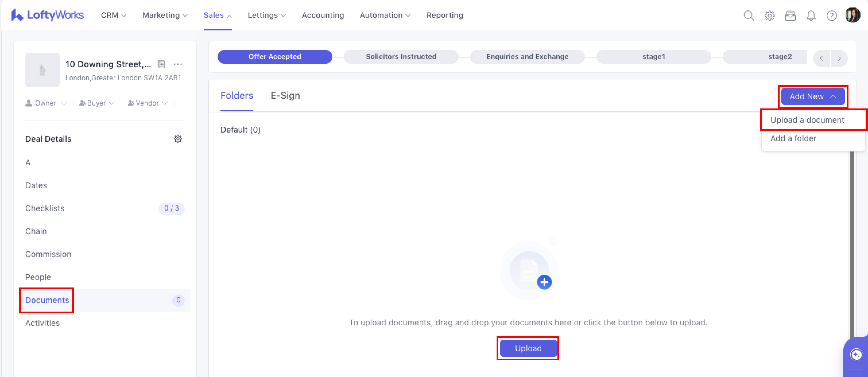Select the Solicitors Instructed stage
This screenshot has height=377, width=868.
point(401,57)
